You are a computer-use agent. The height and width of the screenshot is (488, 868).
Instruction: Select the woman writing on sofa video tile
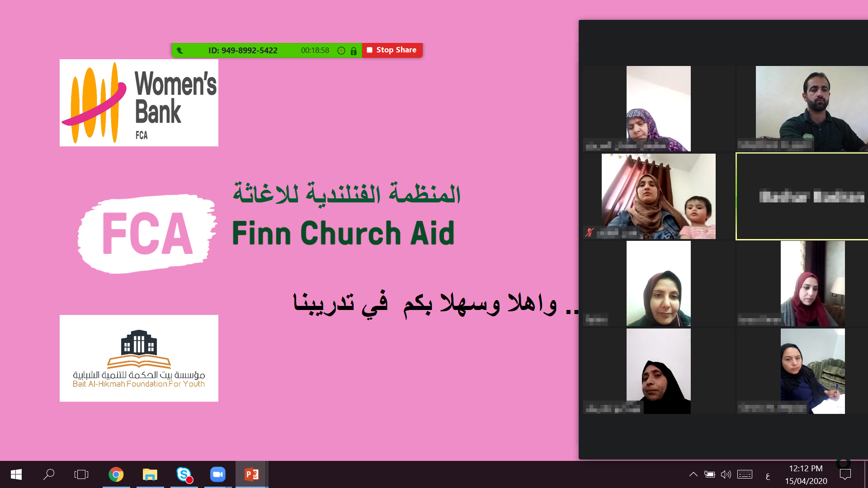pos(802,371)
